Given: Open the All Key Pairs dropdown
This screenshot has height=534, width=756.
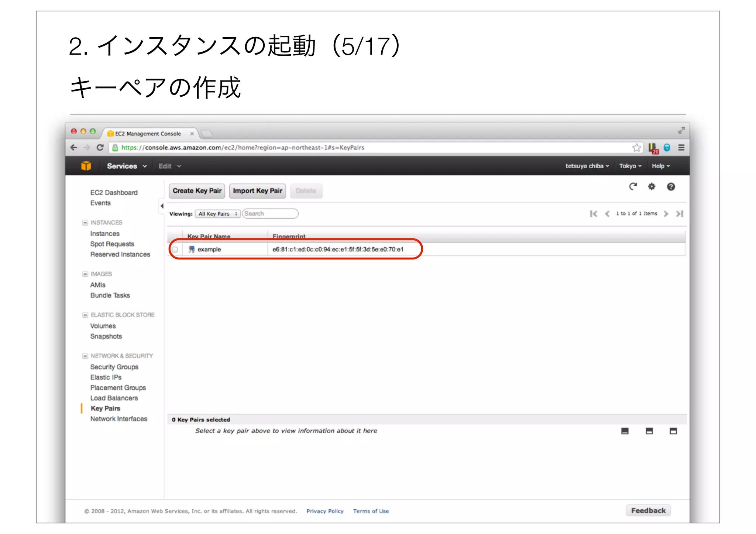Looking at the screenshot, I should [x=217, y=214].
